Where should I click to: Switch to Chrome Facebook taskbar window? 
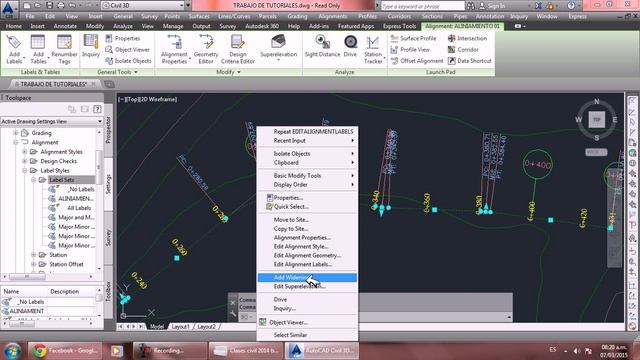click(x=65, y=351)
